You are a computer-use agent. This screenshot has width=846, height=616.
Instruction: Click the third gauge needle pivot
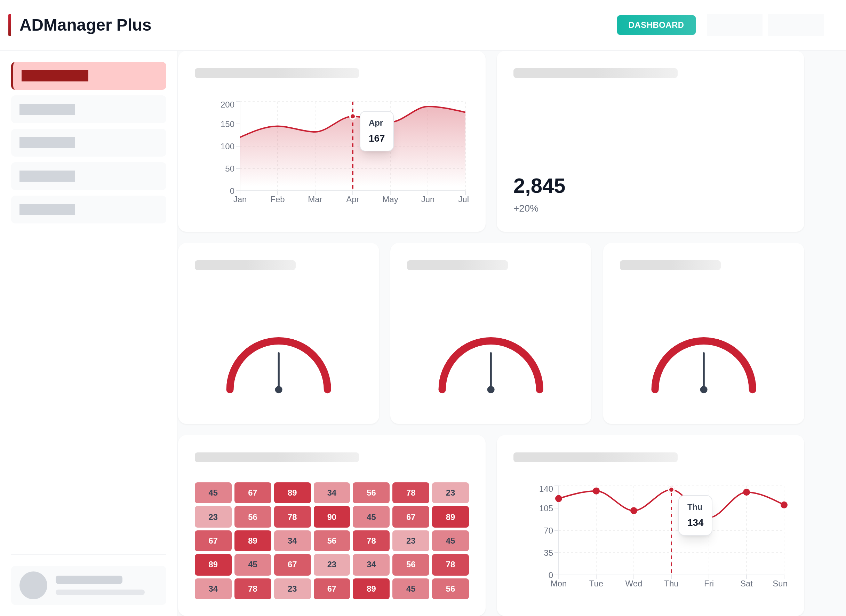pos(703,389)
